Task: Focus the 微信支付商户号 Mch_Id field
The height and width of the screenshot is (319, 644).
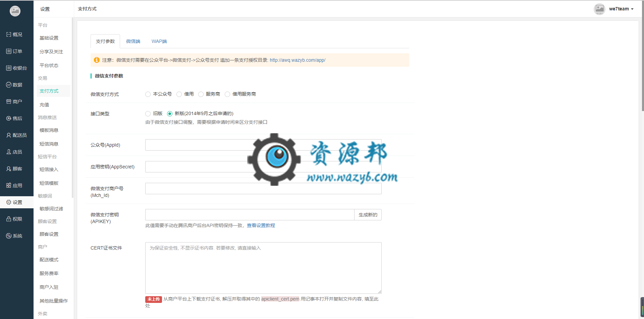Action: (x=263, y=189)
